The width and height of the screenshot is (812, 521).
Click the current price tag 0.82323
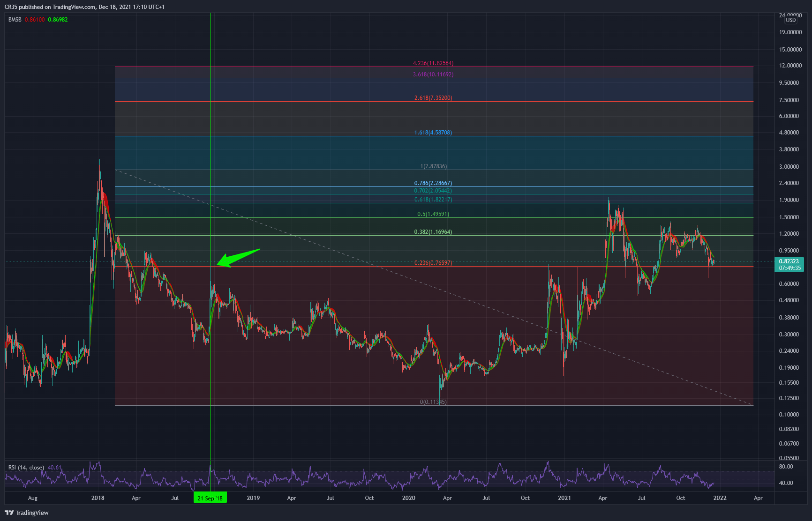pos(789,265)
